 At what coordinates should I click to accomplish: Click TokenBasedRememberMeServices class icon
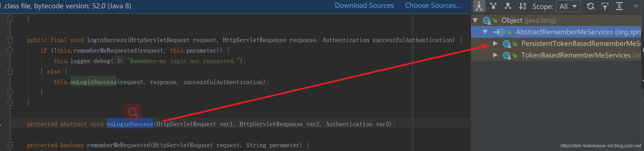tap(506, 55)
